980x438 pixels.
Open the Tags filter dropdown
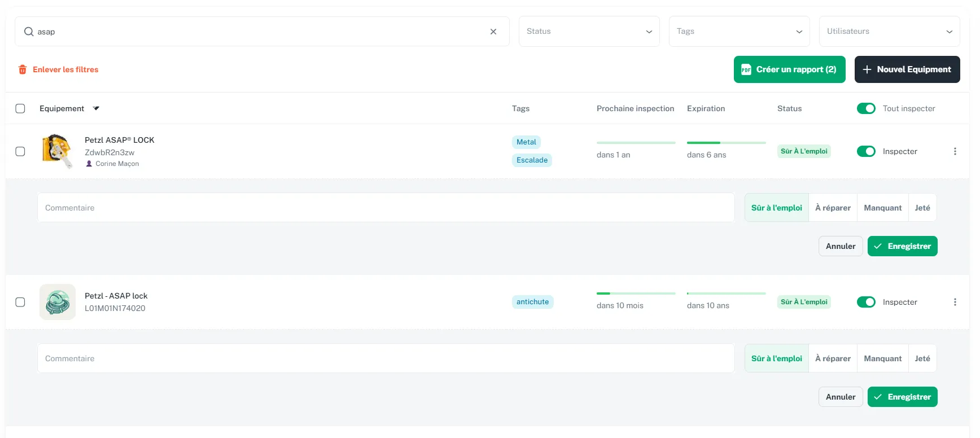pos(739,32)
